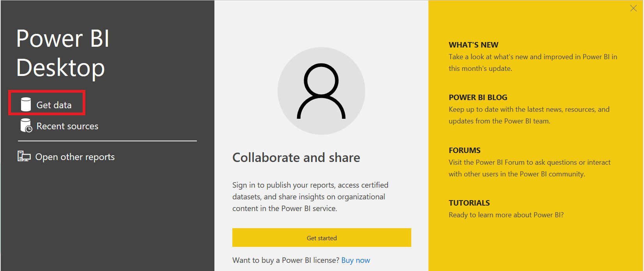644x271 pixels.
Task: View Recent sources
Action: pyautogui.click(x=67, y=125)
